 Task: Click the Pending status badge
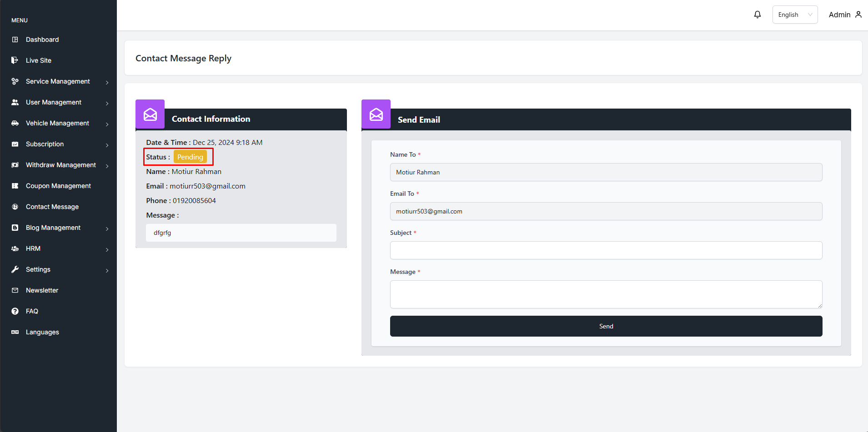(x=190, y=157)
